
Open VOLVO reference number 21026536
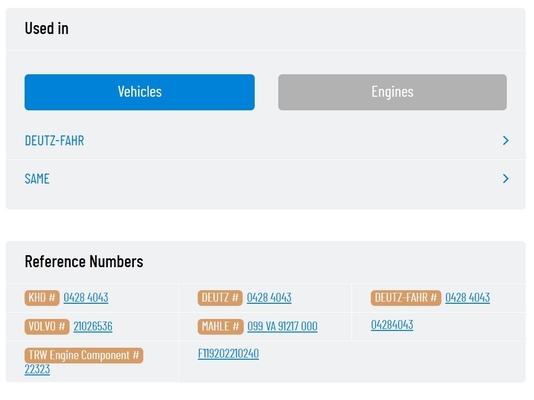pyautogui.click(x=93, y=326)
